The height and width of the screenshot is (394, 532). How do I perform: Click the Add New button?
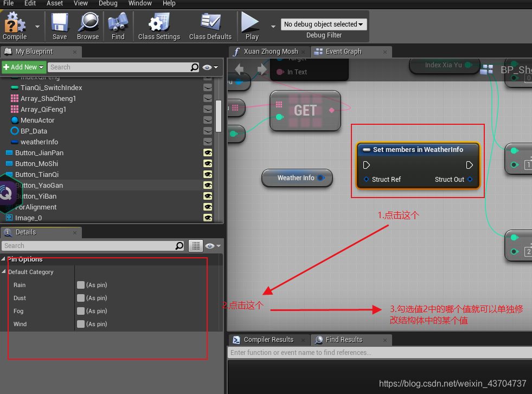pyautogui.click(x=23, y=67)
